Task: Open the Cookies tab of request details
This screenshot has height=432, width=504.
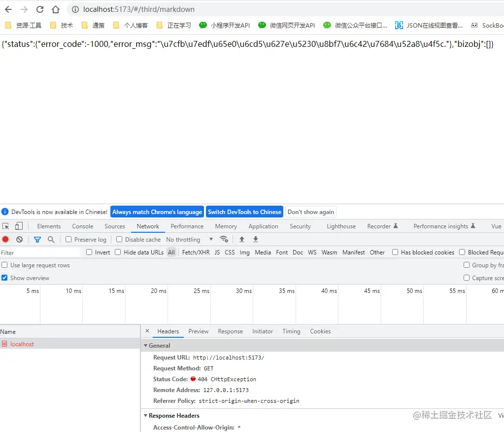Action: click(x=320, y=331)
